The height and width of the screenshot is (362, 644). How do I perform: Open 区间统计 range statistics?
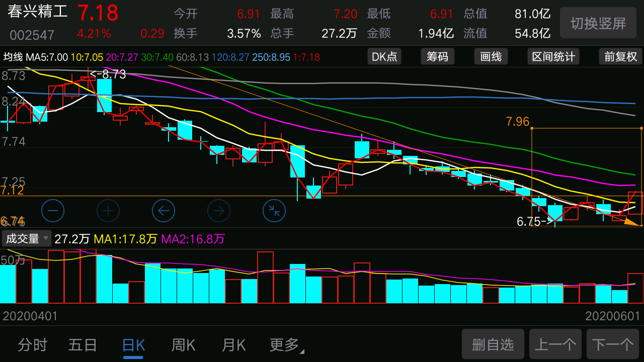pyautogui.click(x=553, y=57)
